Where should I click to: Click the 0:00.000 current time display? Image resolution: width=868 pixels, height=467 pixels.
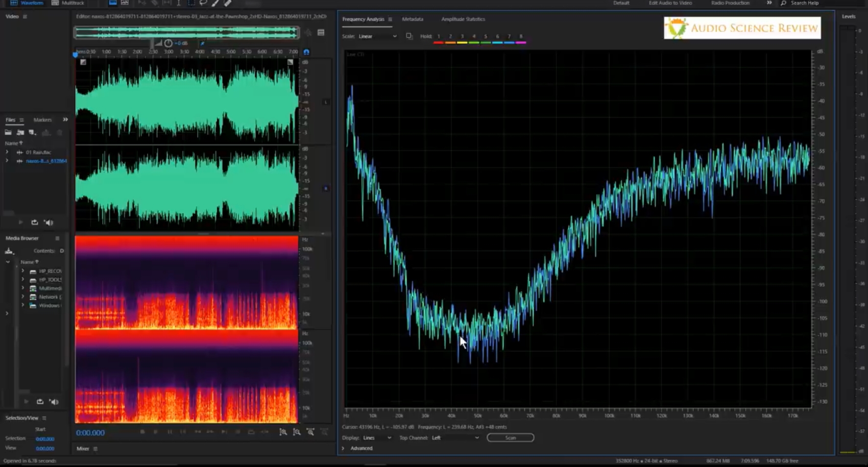[90, 433]
